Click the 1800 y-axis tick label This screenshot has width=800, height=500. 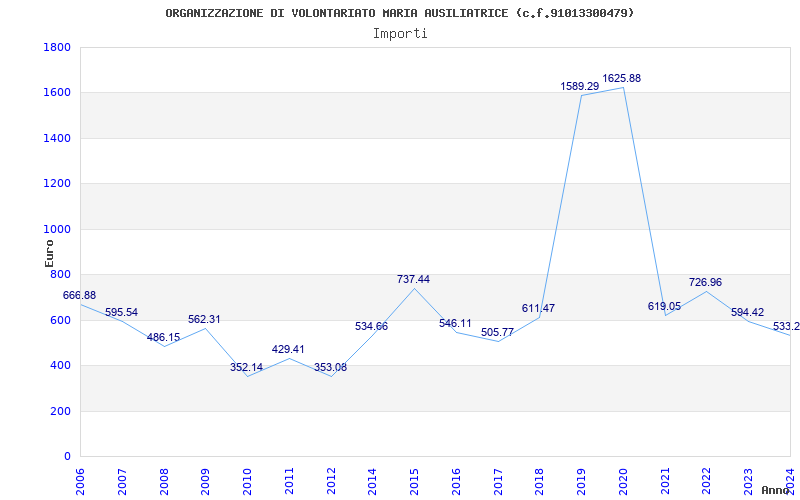57,47
